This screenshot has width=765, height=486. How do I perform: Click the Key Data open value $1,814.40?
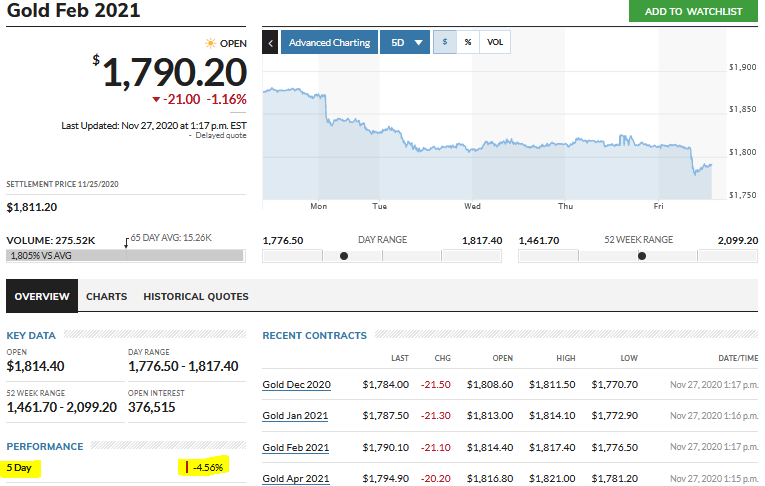coord(35,366)
